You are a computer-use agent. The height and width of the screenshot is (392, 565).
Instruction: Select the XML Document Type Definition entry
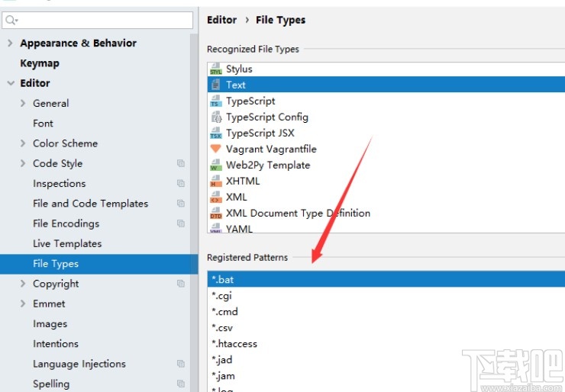click(298, 214)
